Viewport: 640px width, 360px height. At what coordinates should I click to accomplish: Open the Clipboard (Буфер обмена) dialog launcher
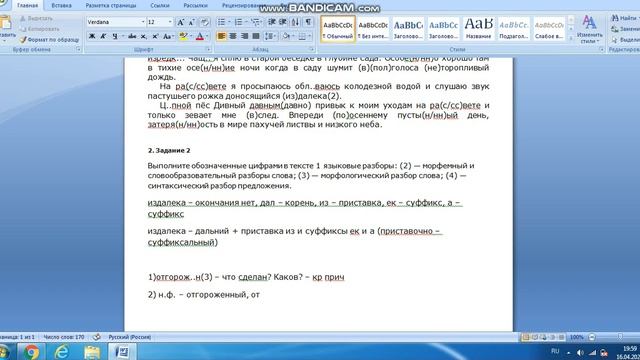[x=78, y=49]
